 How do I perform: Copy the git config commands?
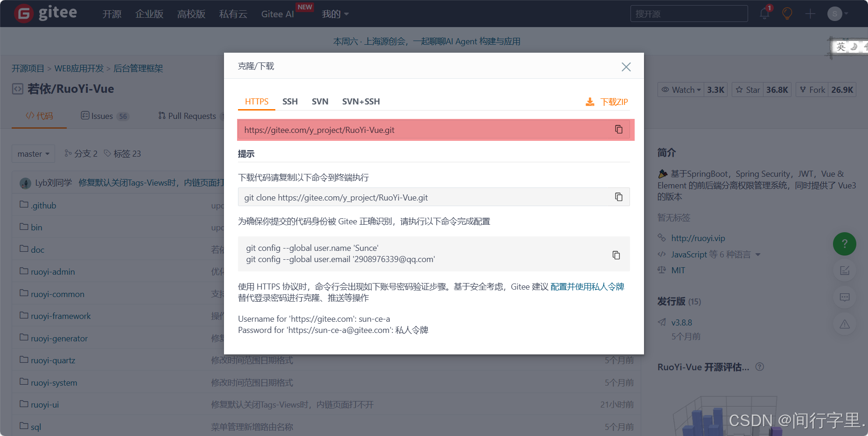pos(616,255)
